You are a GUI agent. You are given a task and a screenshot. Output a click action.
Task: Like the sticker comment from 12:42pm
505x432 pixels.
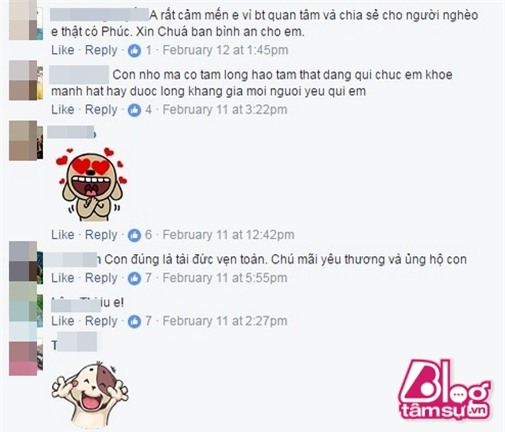click(x=62, y=235)
